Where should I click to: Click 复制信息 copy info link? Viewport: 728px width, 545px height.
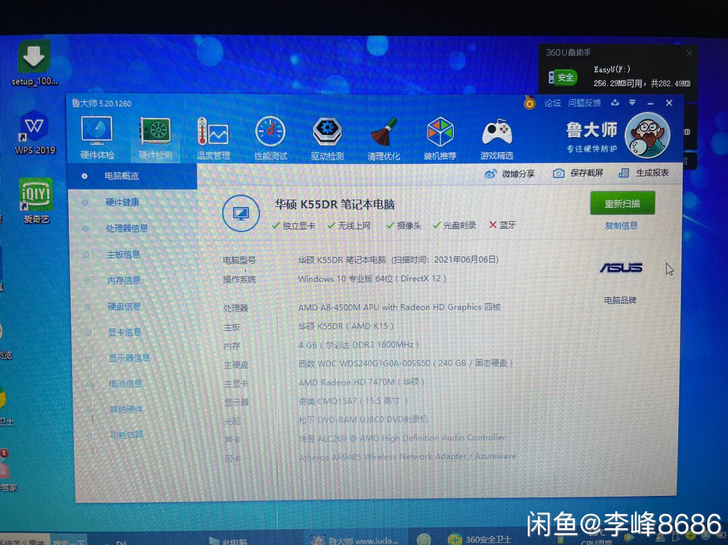[x=621, y=226]
